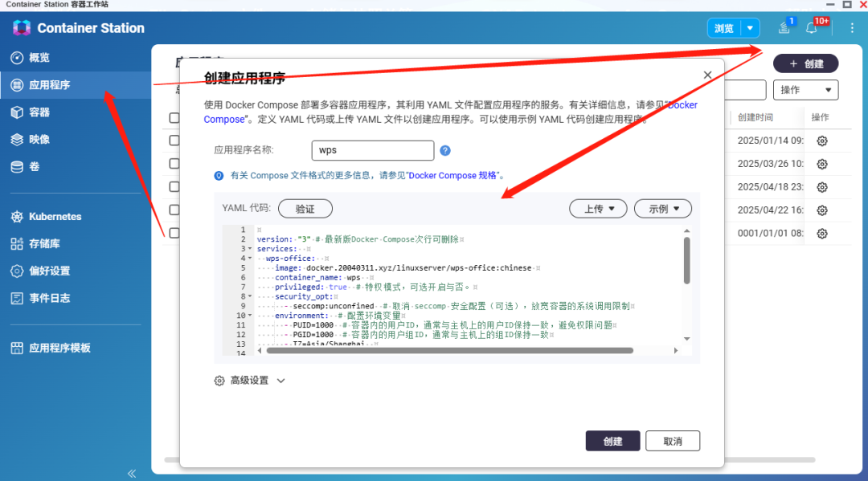Click the Container Station logo
Viewport: 868px width, 481px height.
click(22, 27)
